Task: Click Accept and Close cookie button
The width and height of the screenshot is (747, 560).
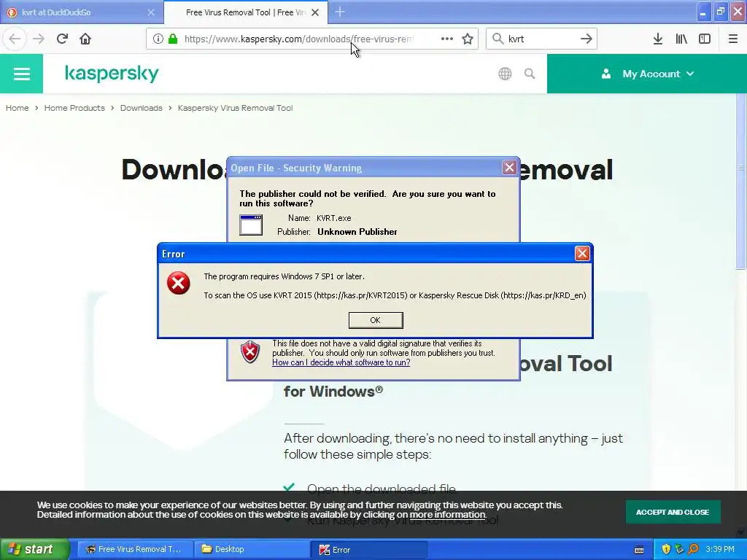Action: 673,513
